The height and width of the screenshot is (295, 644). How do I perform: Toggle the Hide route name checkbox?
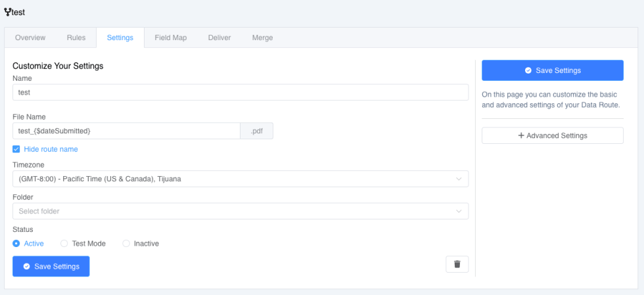coord(16,149)
